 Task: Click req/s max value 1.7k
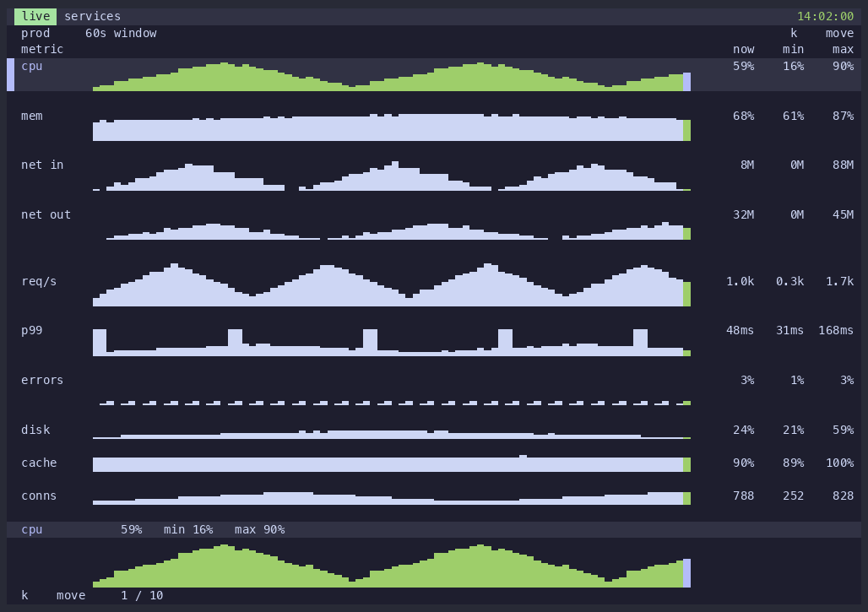[x=840, y=282]
